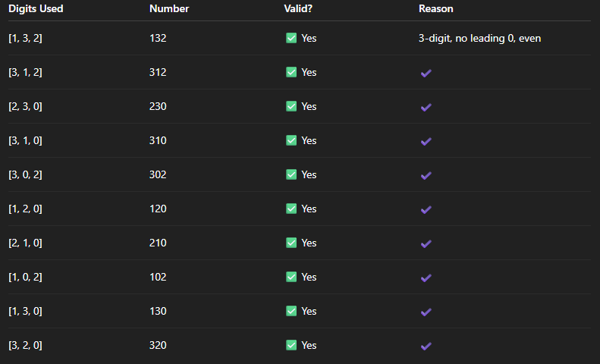The height and width of the screenshot is (364, 600).
Task: Click the green check emoji beside 132
Action: pyautogui.click(x=291, y=38)
